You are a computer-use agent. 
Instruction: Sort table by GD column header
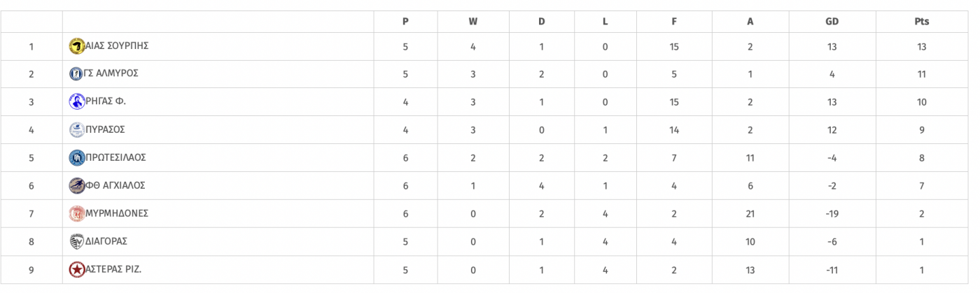tap(832, 22)
